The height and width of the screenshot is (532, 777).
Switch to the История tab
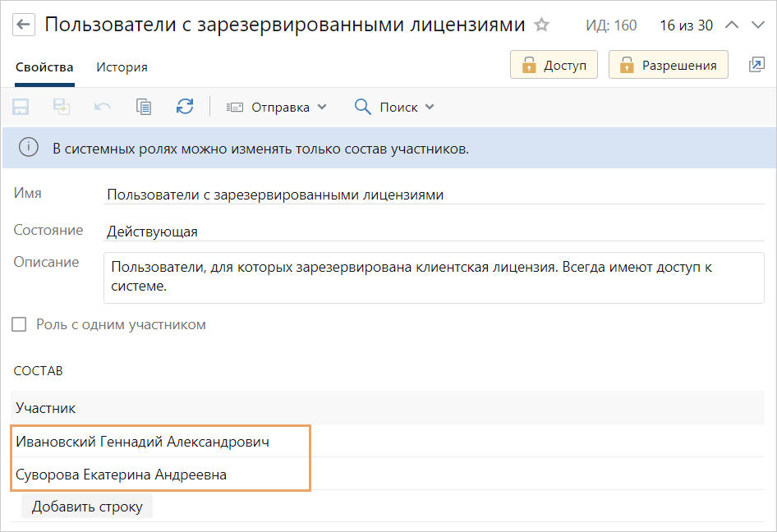(x=121, y=67)
